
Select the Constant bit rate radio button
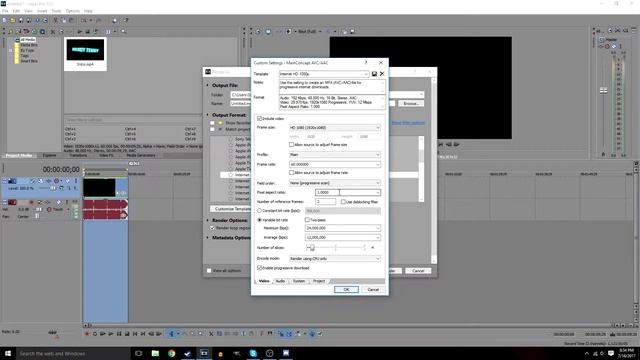point(259,211)
